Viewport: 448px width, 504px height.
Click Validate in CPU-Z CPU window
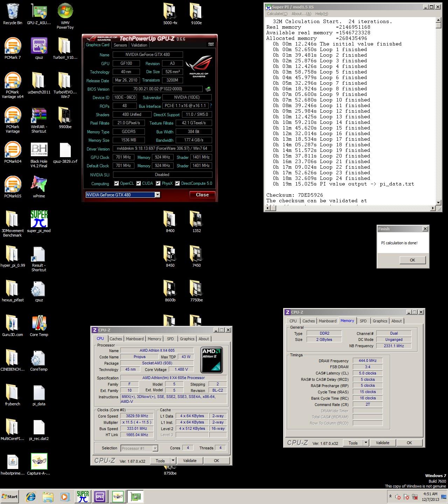click(x=190, y=461)
